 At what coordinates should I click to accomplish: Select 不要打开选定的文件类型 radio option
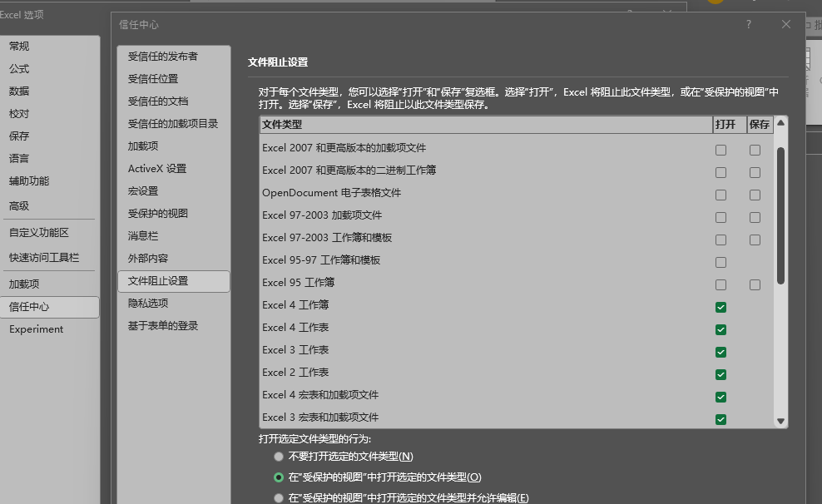[279, 457]
